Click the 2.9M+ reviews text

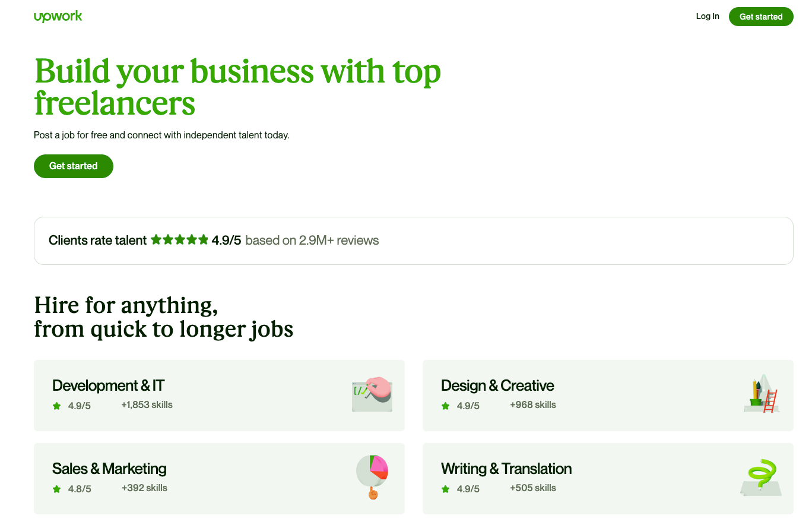tap(340, 241)
